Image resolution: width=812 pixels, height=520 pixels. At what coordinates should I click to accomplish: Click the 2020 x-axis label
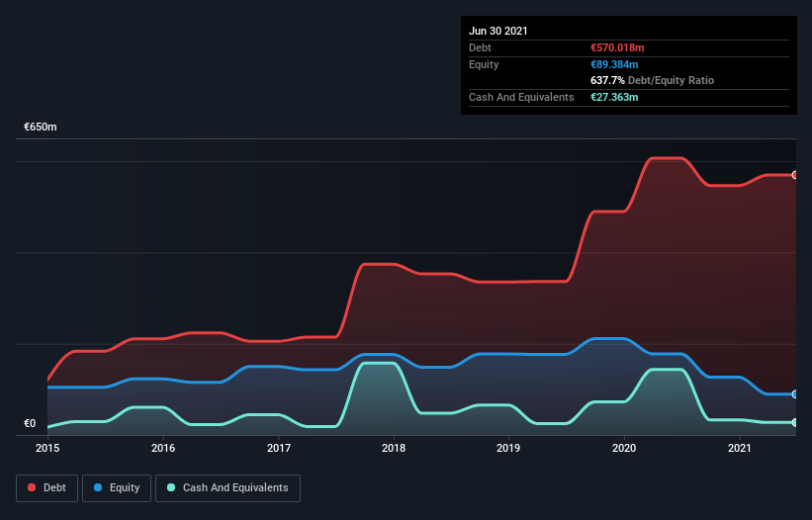[x=624, y=448]
